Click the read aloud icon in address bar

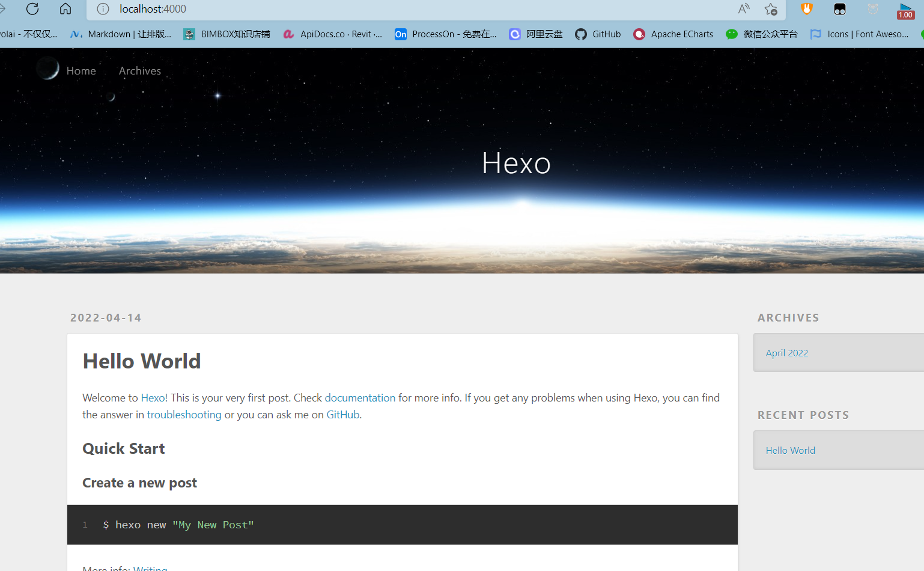coord(744,9)
